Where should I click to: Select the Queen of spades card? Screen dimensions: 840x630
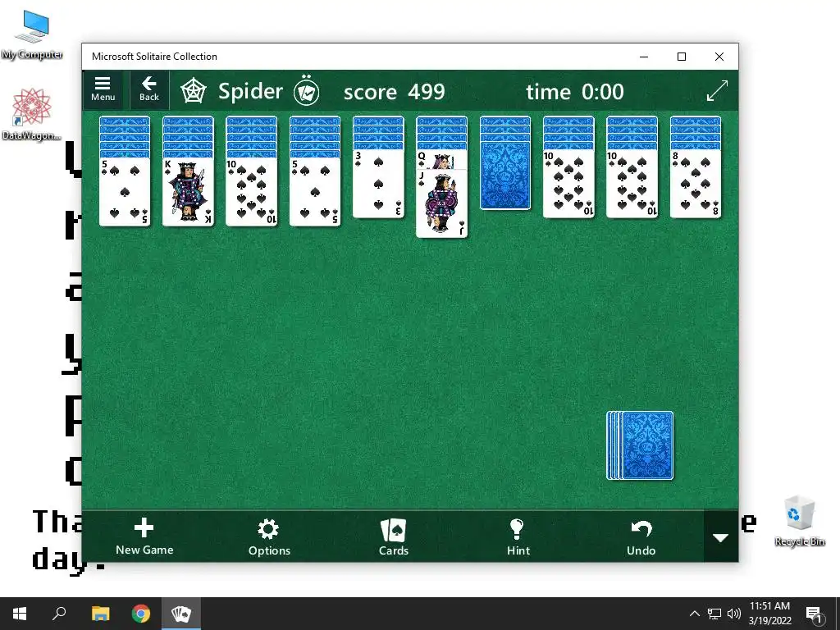click(441, 160)
